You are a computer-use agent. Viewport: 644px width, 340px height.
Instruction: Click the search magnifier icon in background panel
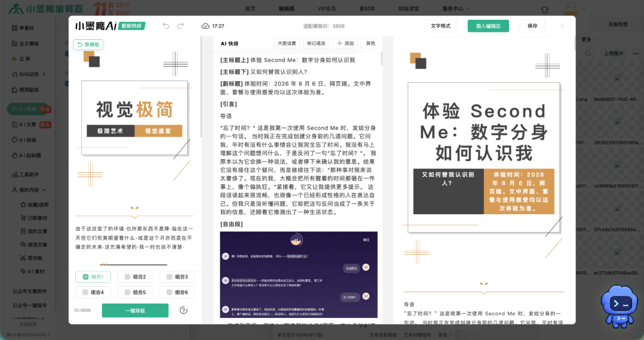[x=588, y=53]
